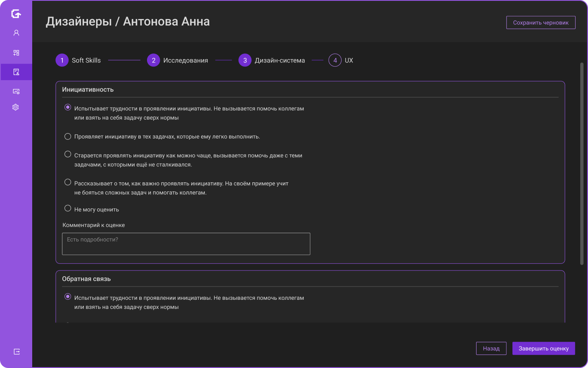Open the settings gear sidebar icon
This screenshot has width=588, height=368.
point(16,107)
